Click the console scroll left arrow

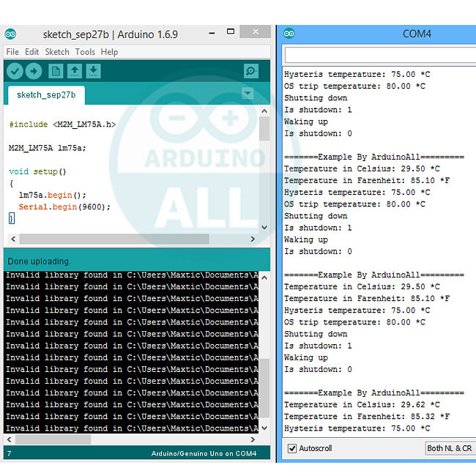tap(10, 439)
